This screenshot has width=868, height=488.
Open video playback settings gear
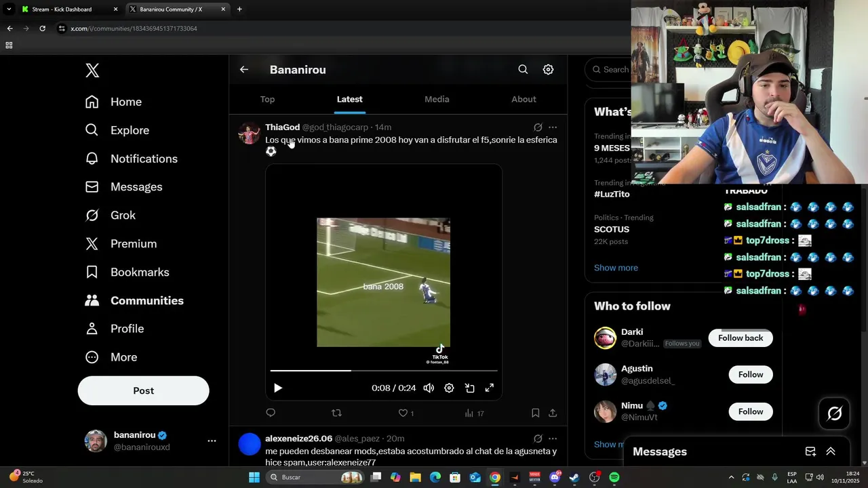tap(449, 388)
